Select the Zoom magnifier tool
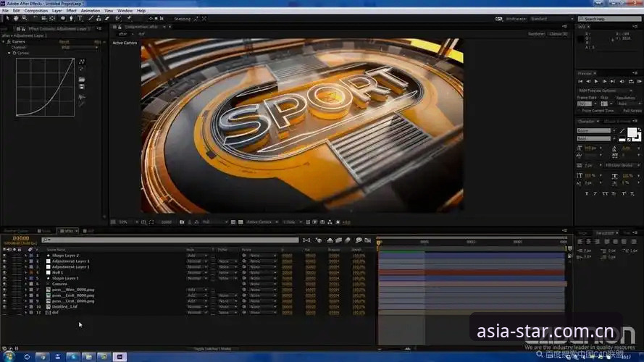The image size is (644, 362). coord(25,19)
